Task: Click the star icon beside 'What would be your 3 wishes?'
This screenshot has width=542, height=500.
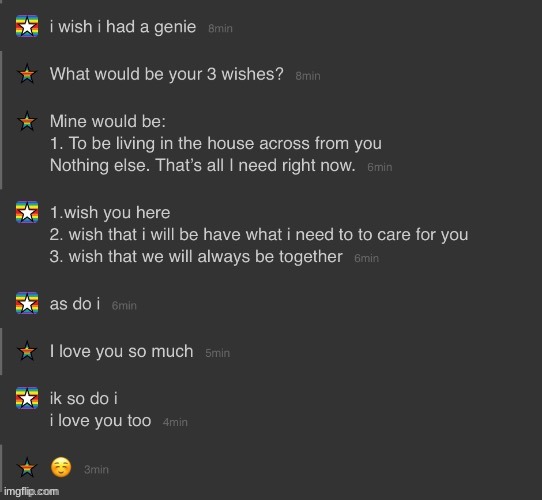Action: (27, 74)
